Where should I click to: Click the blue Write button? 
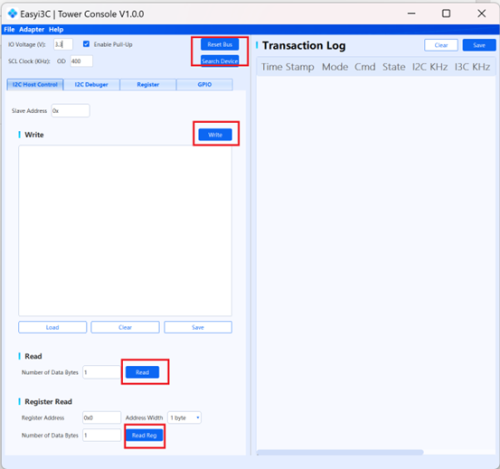coord(215,135)
